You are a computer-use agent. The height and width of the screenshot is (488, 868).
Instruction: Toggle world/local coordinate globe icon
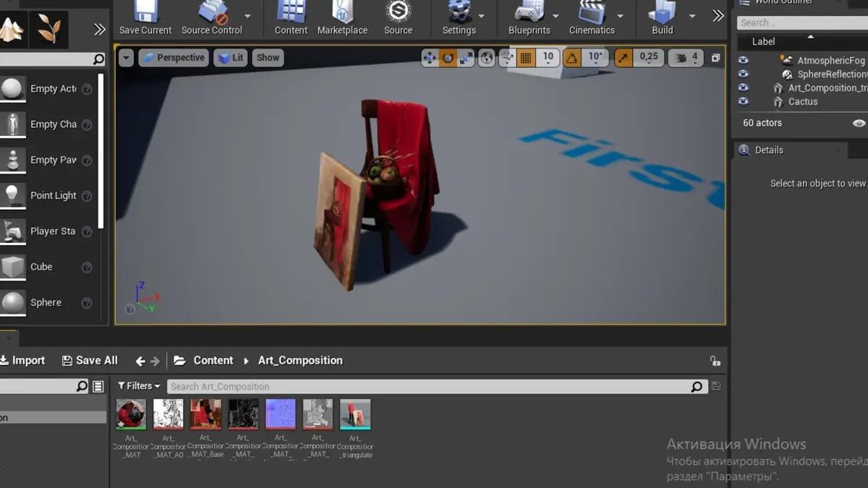coord(487,58)
